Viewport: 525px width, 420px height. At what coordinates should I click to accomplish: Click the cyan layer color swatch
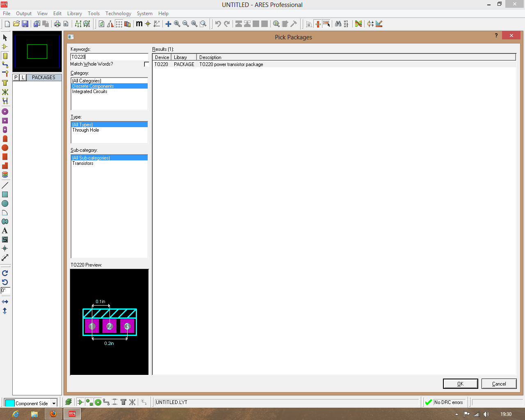pyautogui.click(x=10, y=403)
